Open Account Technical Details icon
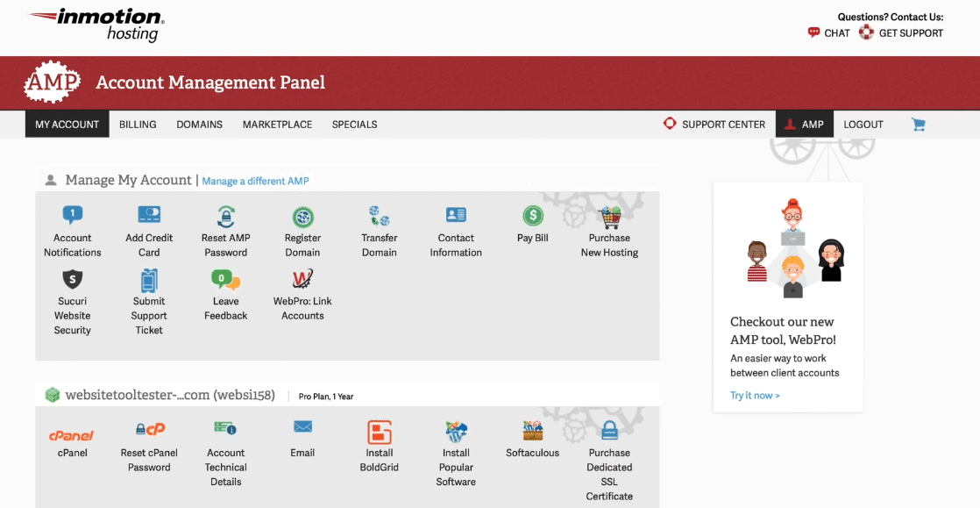This screenshot has width=980, height=508. [225, 428]
